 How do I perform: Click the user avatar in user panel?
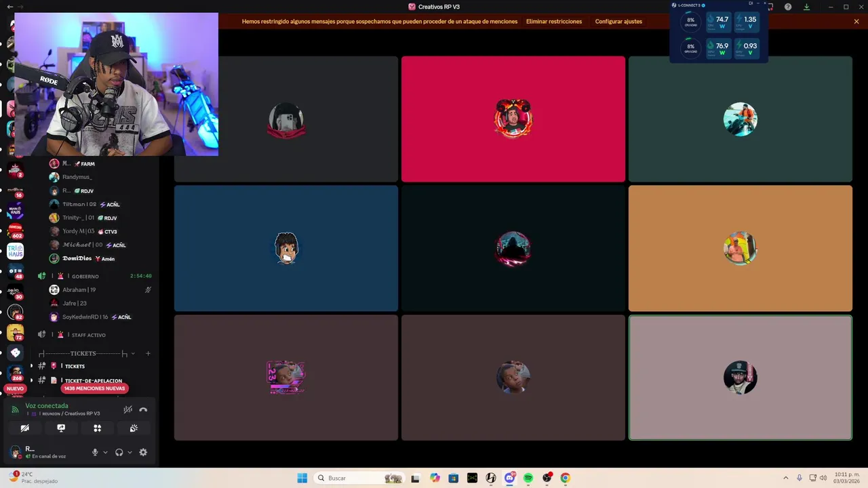pos(16,452)
